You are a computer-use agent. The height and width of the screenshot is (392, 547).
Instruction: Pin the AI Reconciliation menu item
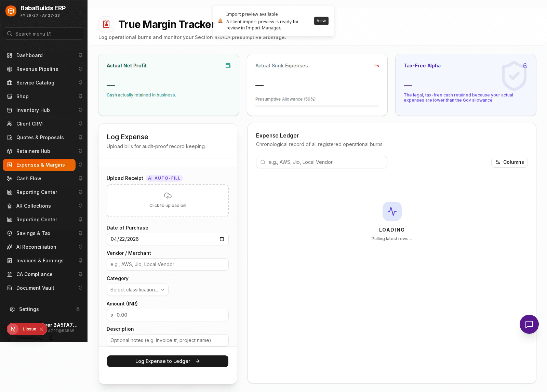(x=81, y=247)
